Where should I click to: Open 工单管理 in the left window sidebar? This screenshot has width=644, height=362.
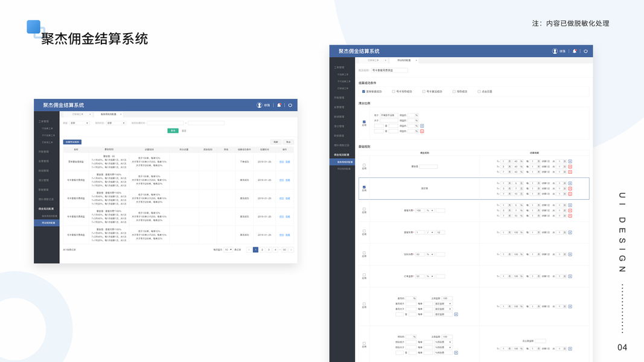pyautogui.click(x=43, y=121)
